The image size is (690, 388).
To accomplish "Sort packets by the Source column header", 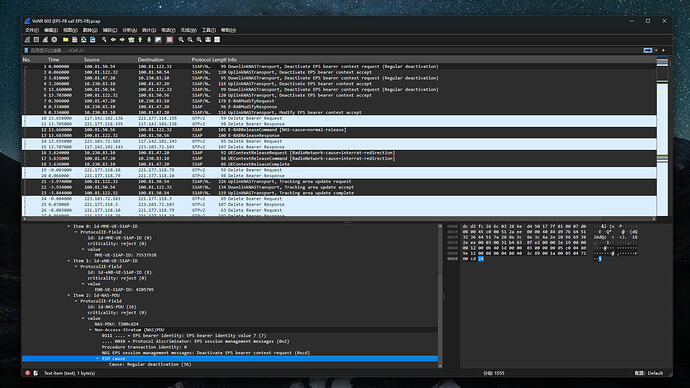I will click(x=92, y=59).
